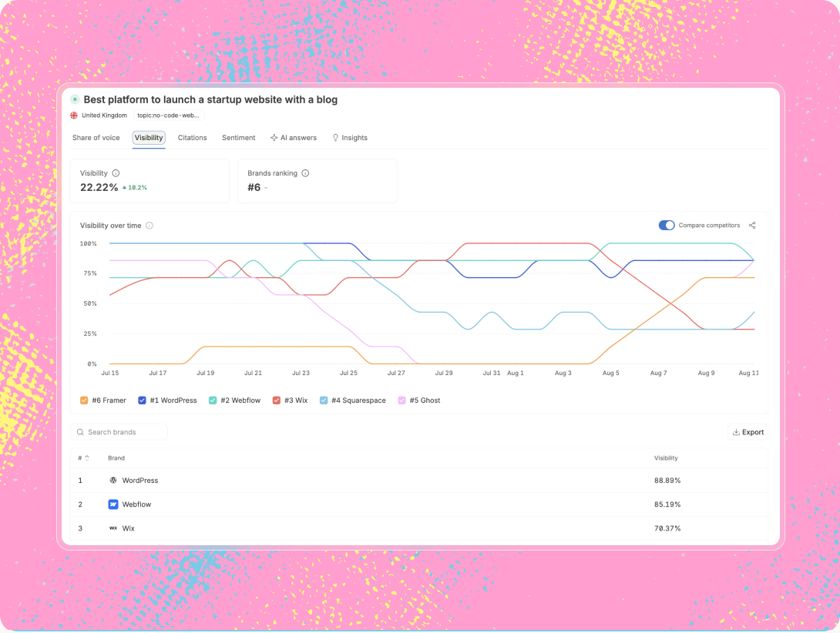Click the 70.37% visibility value
The image size is (840, 633).
point(667,528)
